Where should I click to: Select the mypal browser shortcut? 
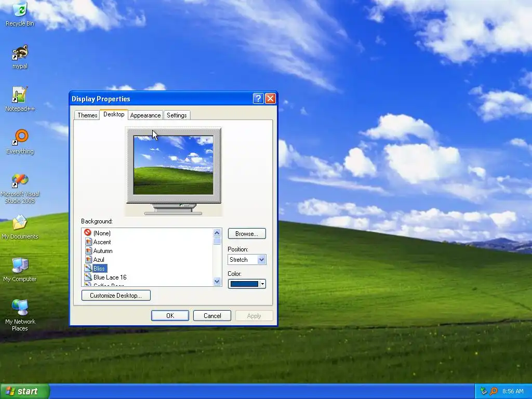(20, 57)
